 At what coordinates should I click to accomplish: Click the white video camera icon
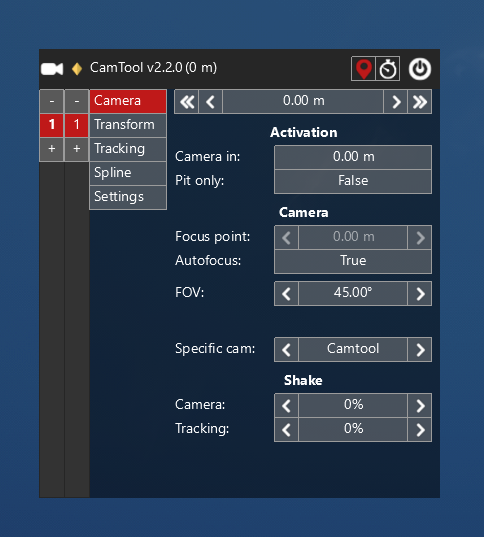(52, 69)
